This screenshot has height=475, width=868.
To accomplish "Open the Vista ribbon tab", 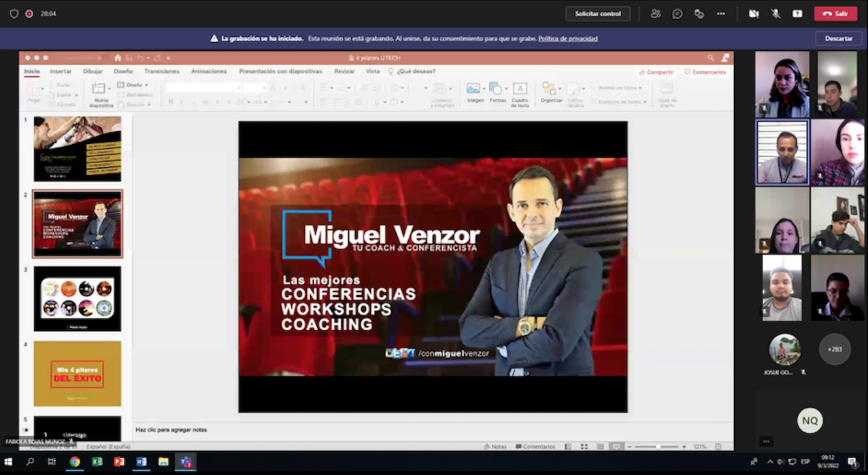I will pyautogui.click(x=373, y=71).
